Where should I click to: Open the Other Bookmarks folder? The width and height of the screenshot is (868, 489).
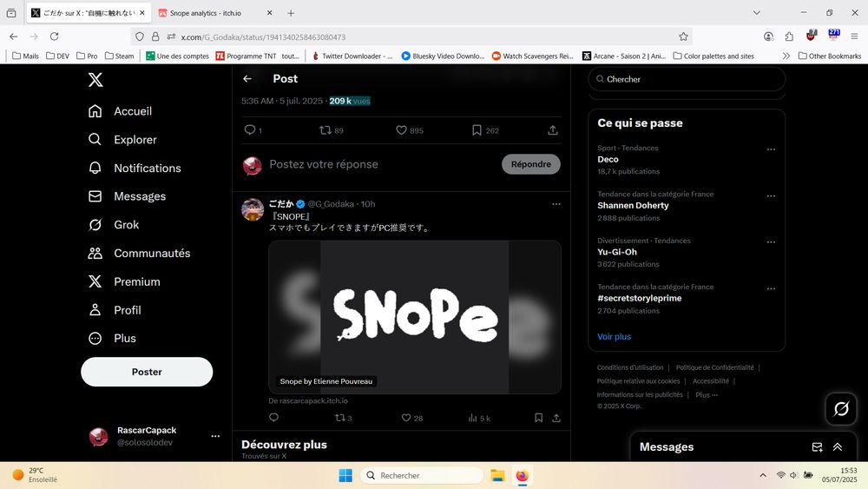(830, 56)
